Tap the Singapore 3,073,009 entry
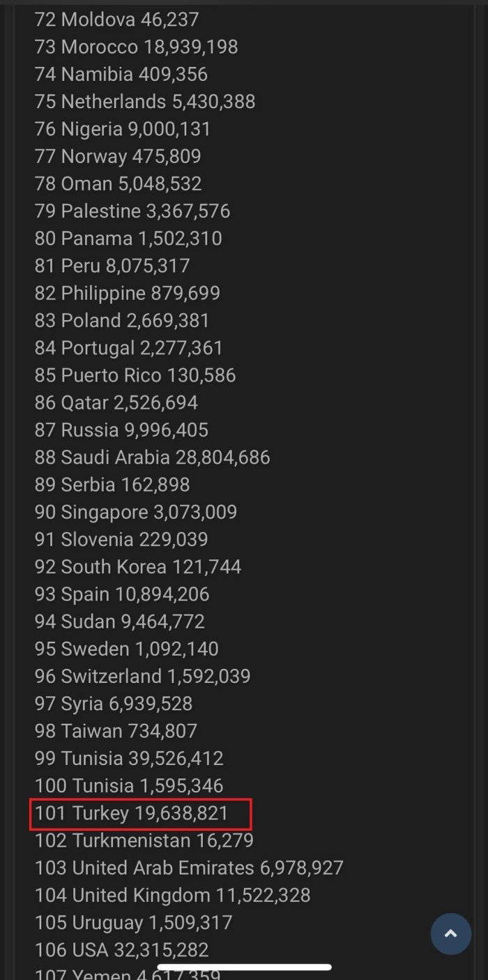Image resolution: width=488 pixels, height=980 pixels. click(136, 512)
